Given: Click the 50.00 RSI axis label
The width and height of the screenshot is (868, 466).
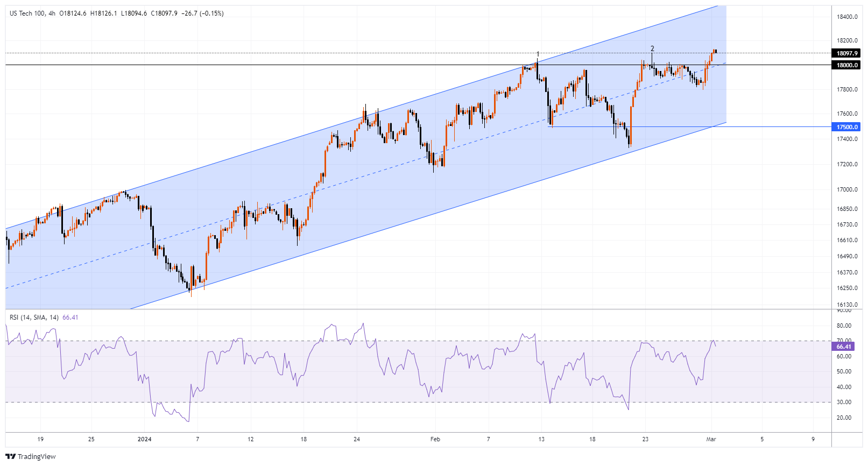Looking at the screenshot, I should (x=844, y=371).
